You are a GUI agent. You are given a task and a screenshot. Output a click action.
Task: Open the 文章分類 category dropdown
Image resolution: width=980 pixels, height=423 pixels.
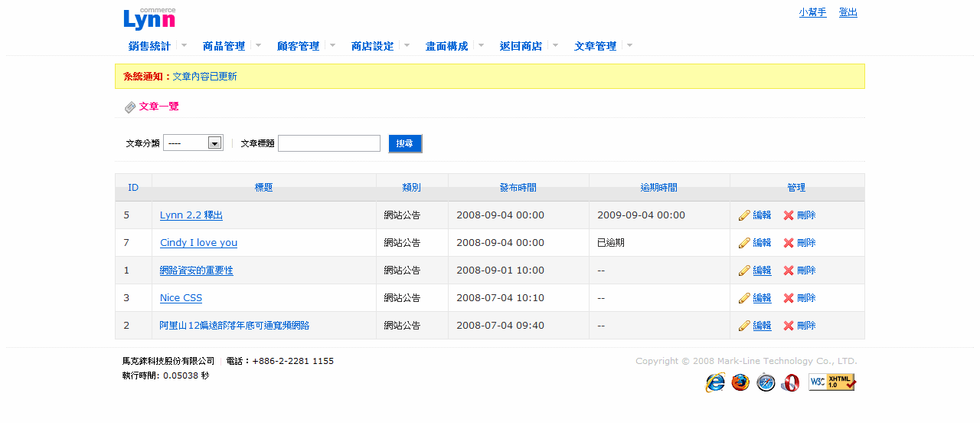[193, 143]
